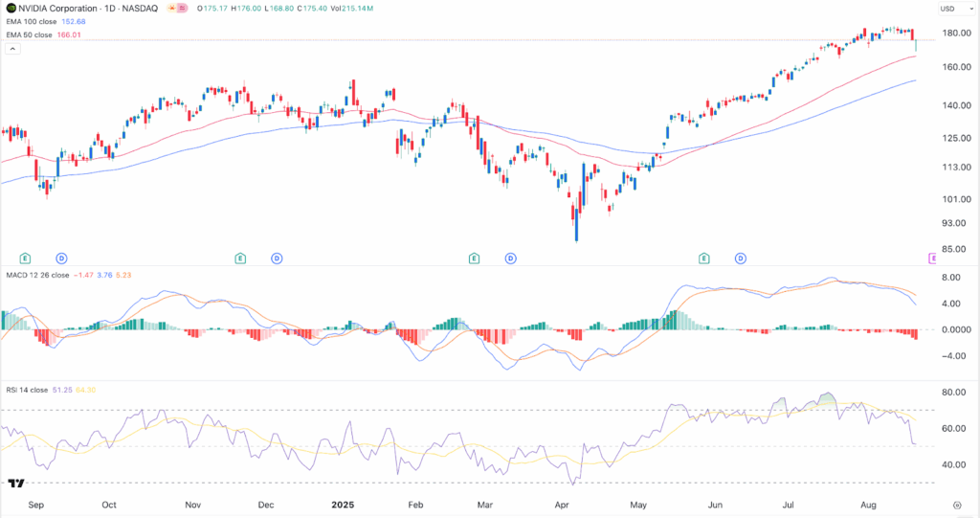The height and width of the screenshot is (518, 980).
Task: Click the Mar label on the time axis
Action: tap(485, 505)
